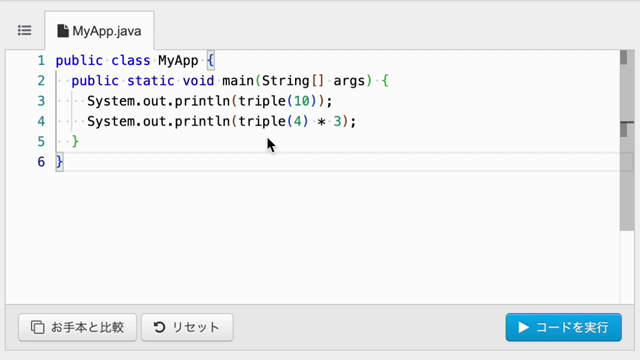Click the empty editor area below code
The image size is (640, 360).
(313, 237)
